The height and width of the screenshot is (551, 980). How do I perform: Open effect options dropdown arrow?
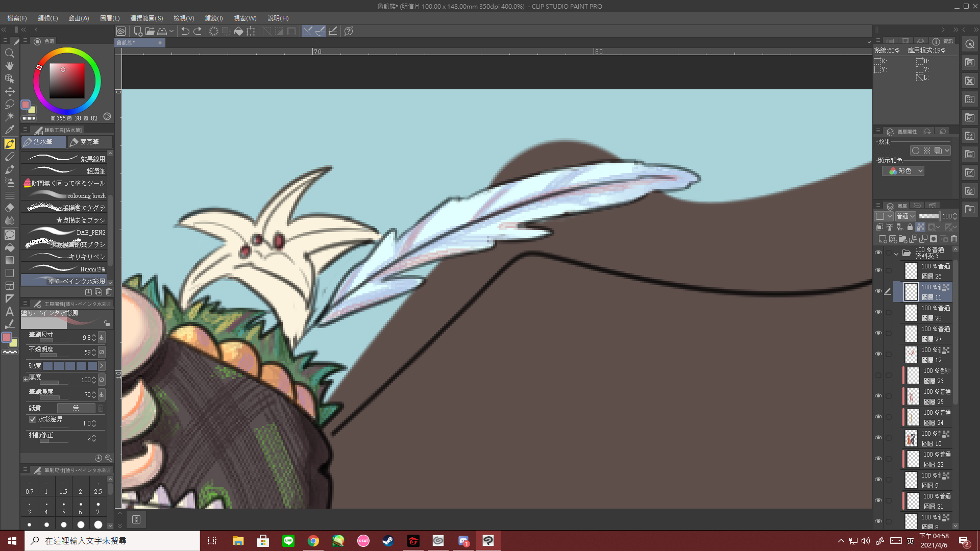click(x=947, y=151)
